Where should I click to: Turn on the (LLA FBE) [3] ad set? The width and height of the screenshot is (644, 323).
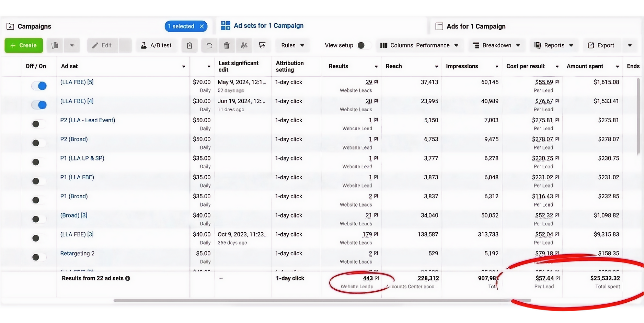[x=39, y=238]
